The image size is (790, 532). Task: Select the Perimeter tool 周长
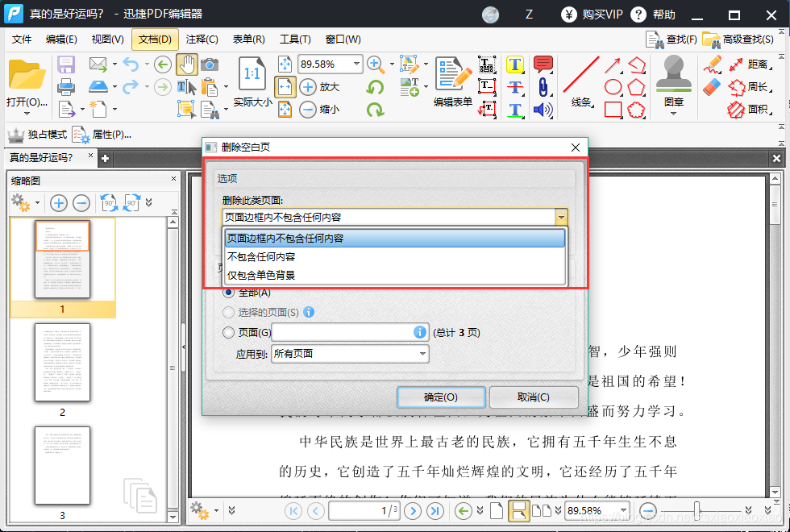[750, 87]
